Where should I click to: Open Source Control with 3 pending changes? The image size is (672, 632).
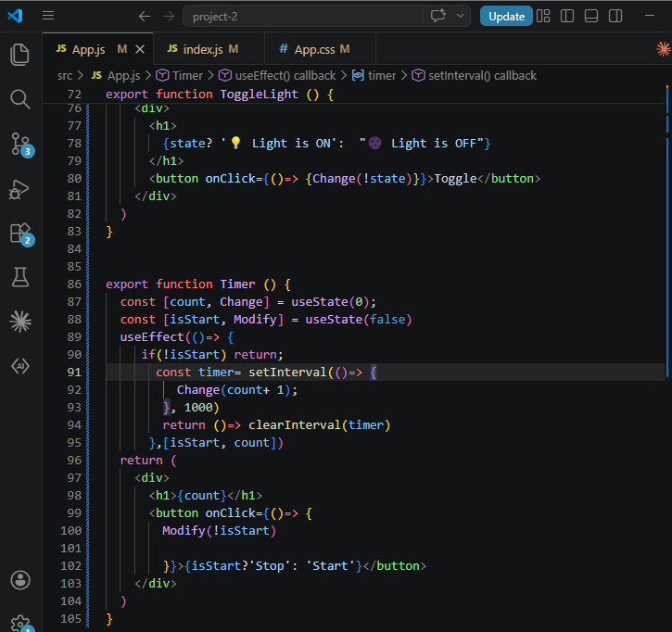point(20,145)
